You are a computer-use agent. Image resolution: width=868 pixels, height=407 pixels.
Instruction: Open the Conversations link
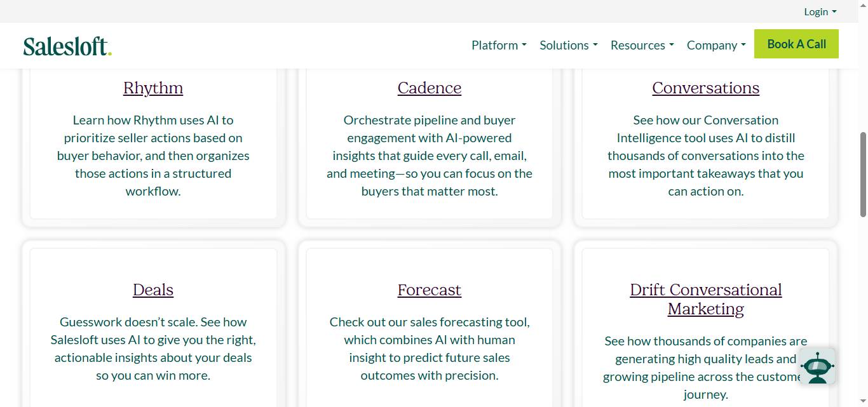tap(705, 88)
